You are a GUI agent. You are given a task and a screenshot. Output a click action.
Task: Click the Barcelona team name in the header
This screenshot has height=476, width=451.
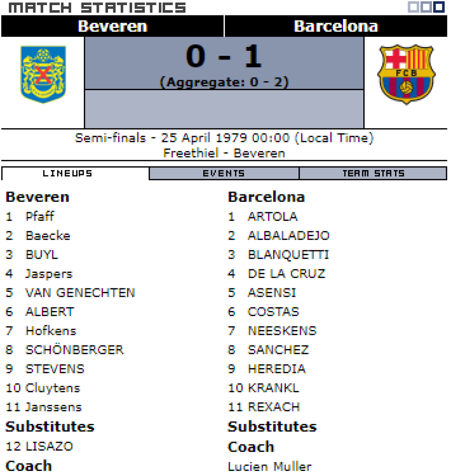click(x=335, y=26)
